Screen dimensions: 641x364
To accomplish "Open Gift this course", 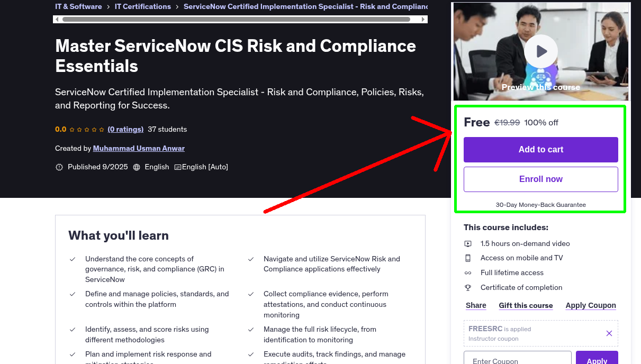I will [x=526, y=305].
